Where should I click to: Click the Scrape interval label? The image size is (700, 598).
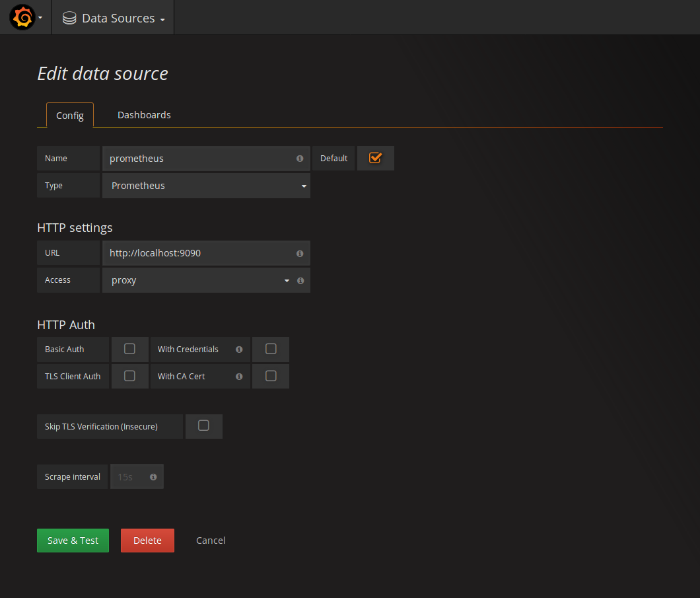point(73,476)
